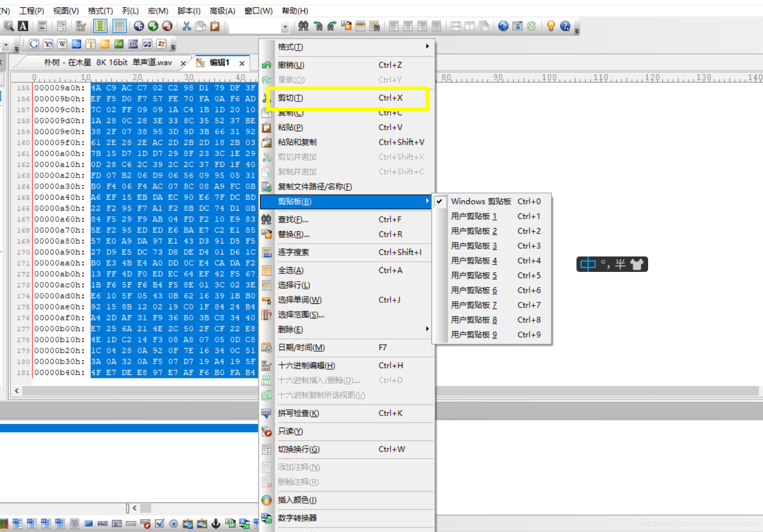Viewport: 763px width, 532px height.
Task: Click the HTML checkbox insert icon in bottom toolbar
Action: (160, 524)
